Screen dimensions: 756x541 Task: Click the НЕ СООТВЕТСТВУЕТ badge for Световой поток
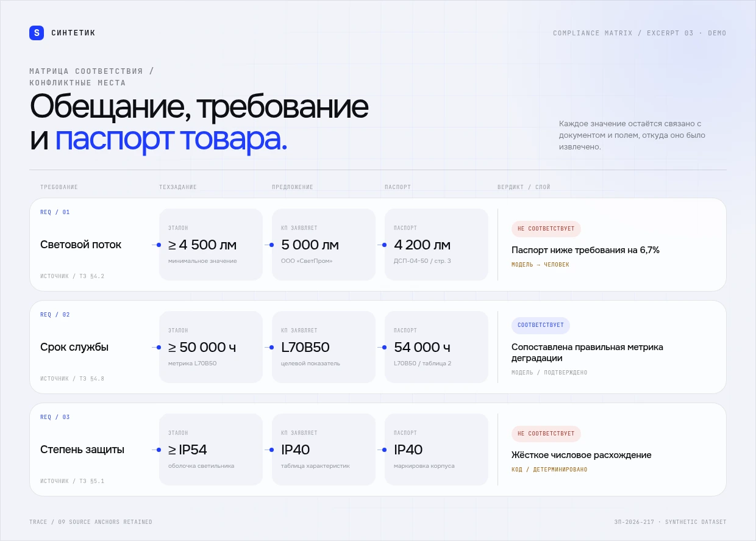pyautogui.click(x=546, y=229)
